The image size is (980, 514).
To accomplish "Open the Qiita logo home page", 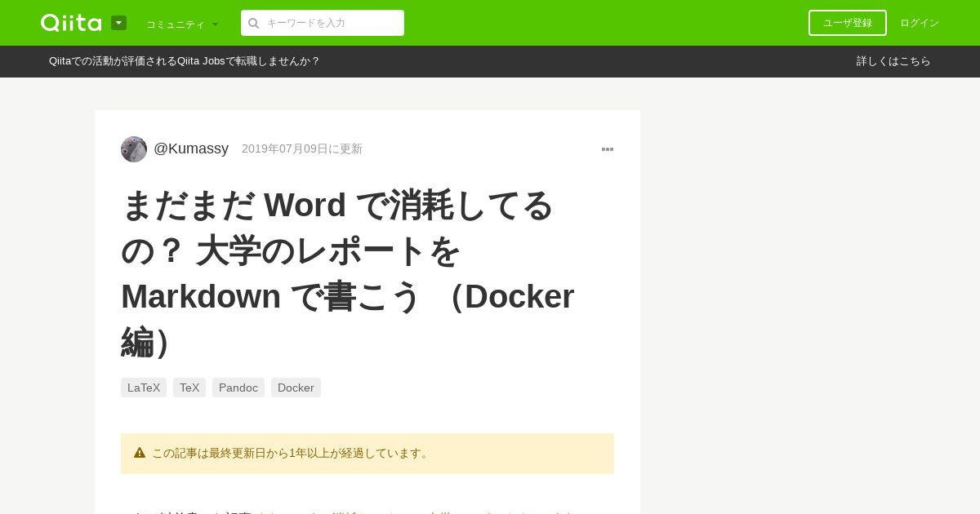I will (71, 23).
